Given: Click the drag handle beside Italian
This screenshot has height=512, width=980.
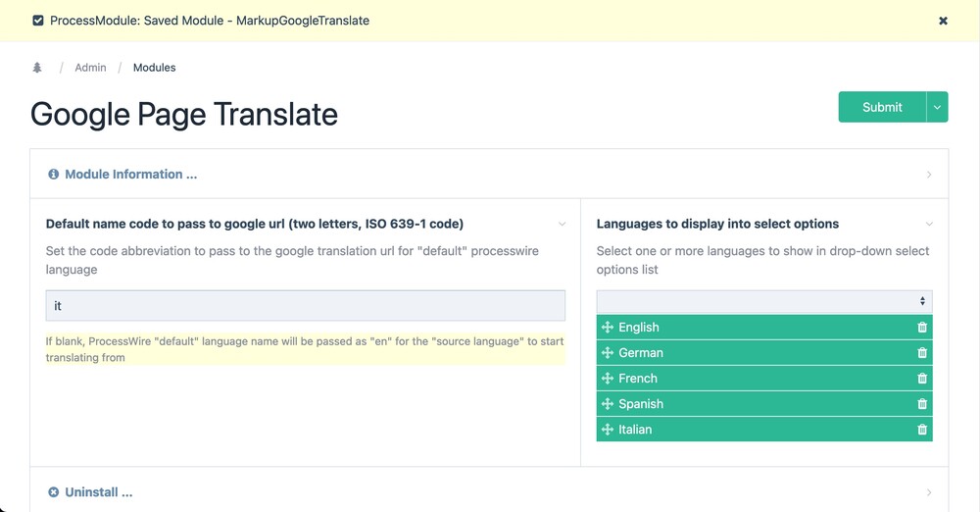Looking at the screenshot, I should click(608, 430).
